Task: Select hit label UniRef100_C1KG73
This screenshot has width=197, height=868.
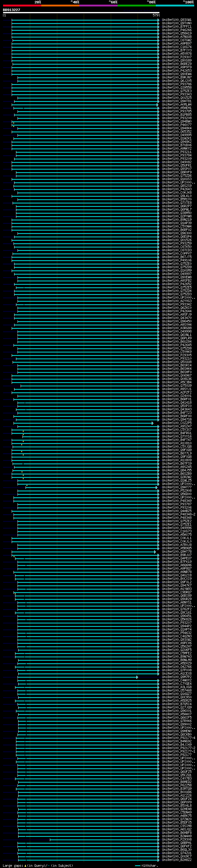Action: (177, 531)
